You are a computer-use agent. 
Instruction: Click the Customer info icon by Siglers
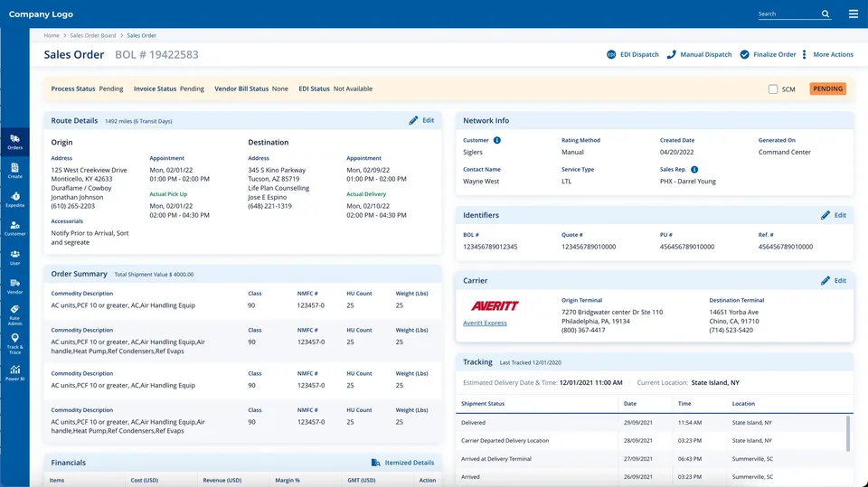497,140
